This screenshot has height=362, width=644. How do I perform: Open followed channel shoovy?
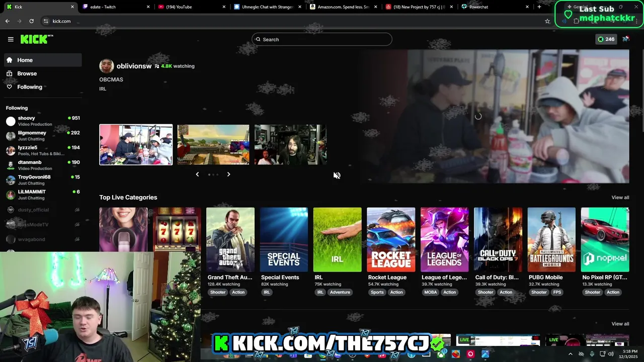coord(43,121)
